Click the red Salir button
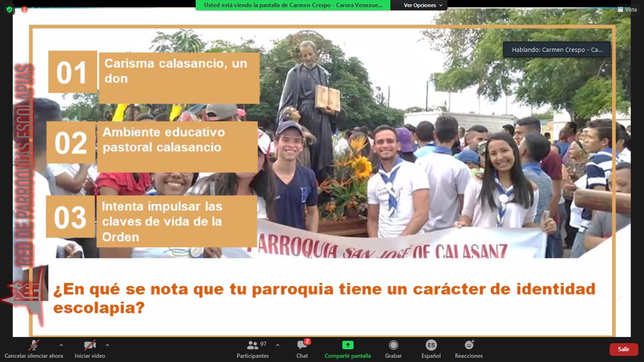This screenshot has width=644, height=362. [x=623, y=349]
